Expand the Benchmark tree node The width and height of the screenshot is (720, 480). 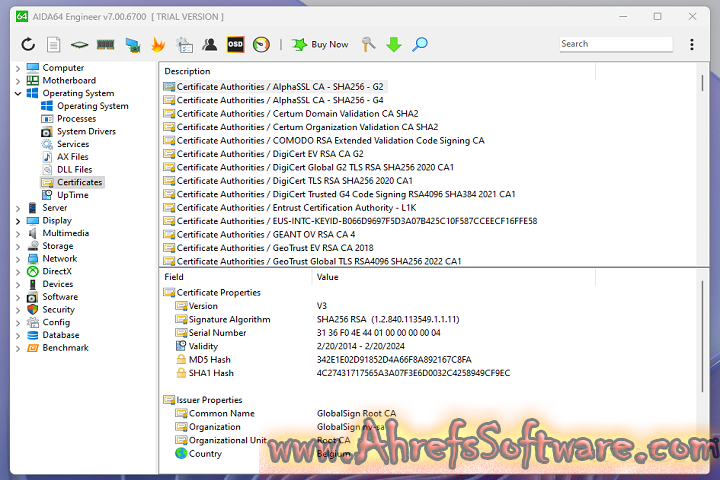tap(18, 348)
